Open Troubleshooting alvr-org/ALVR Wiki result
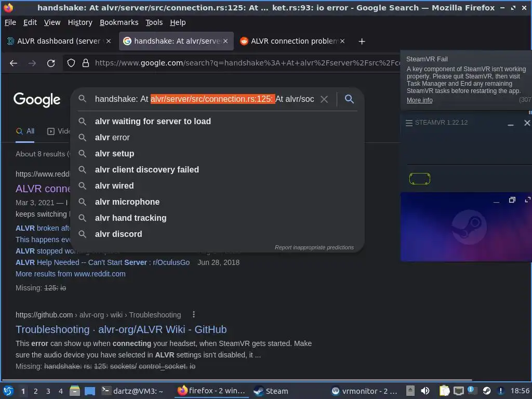Image resolution: width=532 pixels, height=399 pixels. pyautogui.click(x=121, y=329)
